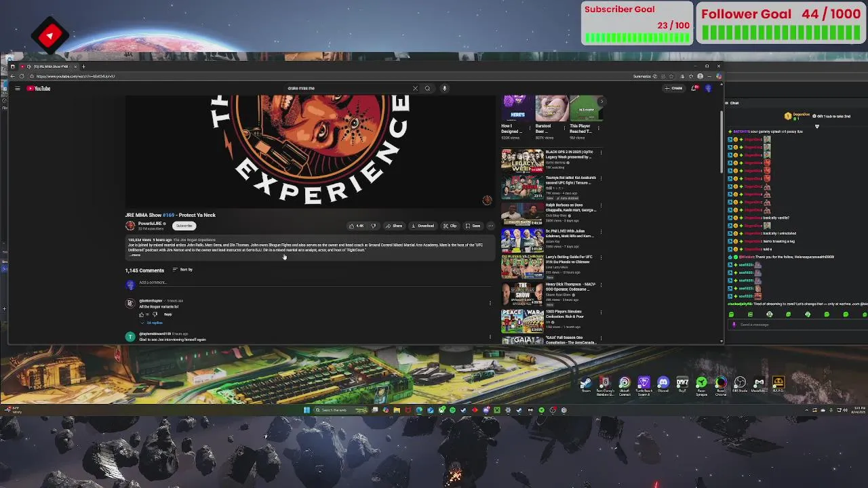Viewport: 868px width, 488px height.
Task: Click the search magnifier button
Action: (427, 88)
